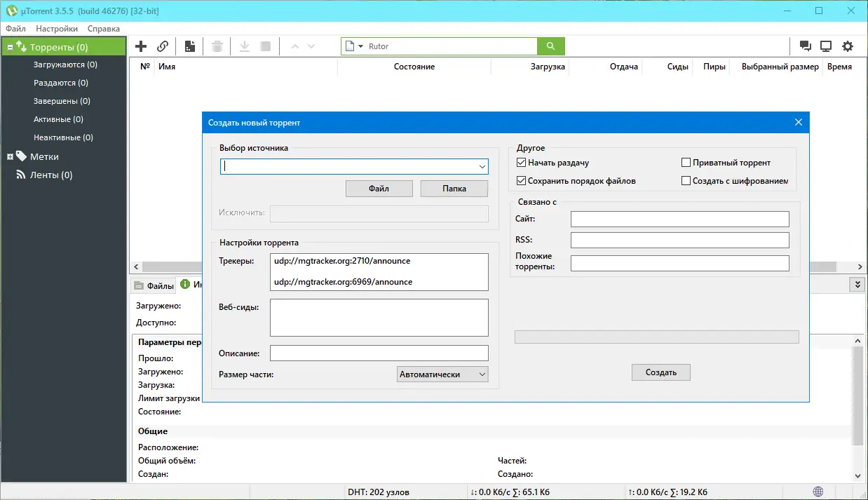
Task: Close the Создать новый торрент dialog
Action: tap(798, 122)
